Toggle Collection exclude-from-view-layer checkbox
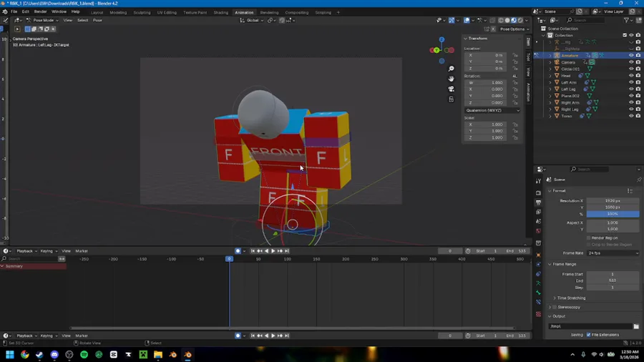This screenshot has width=644, height=362. coord(625,35)
